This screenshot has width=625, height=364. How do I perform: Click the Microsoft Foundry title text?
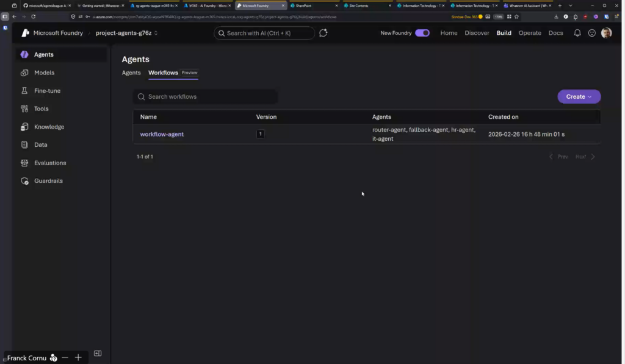58,33
